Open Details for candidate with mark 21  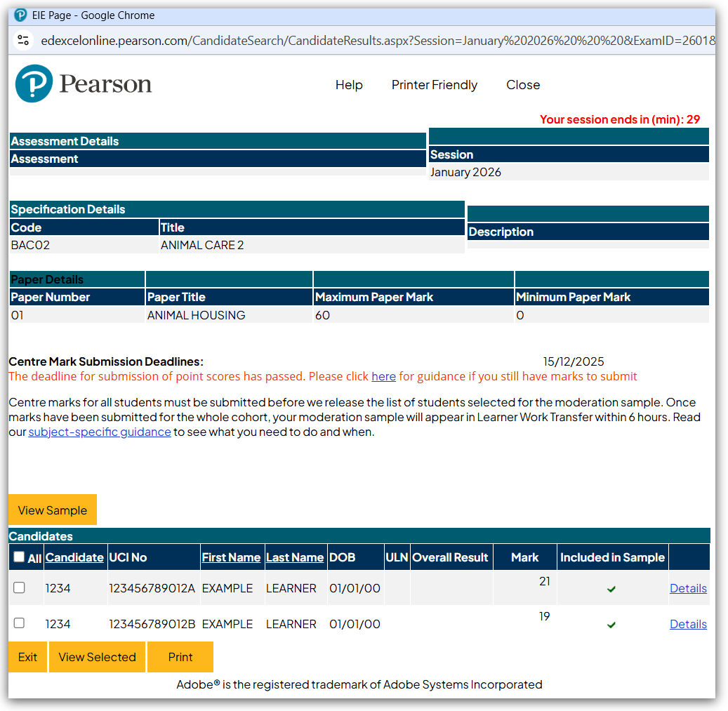pos(688,588)
